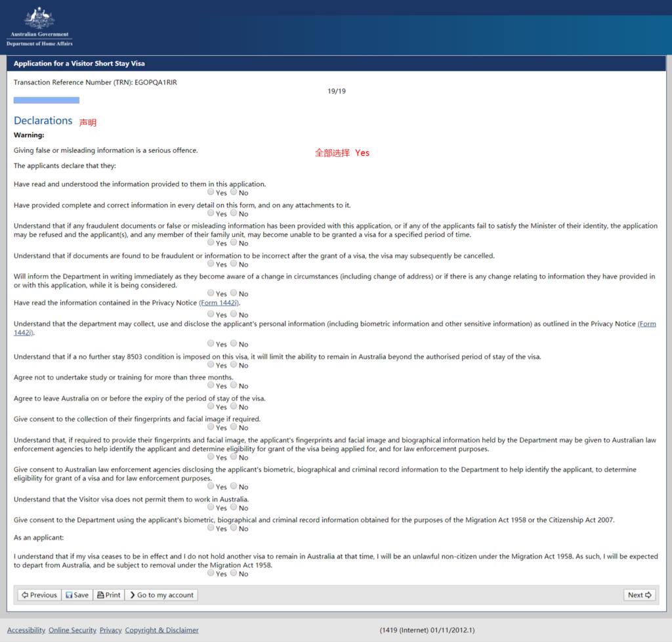Select No for department may collect personal information
Viewport: 672px width, 642px height.
pyautogui.click(x=234, y=343)
